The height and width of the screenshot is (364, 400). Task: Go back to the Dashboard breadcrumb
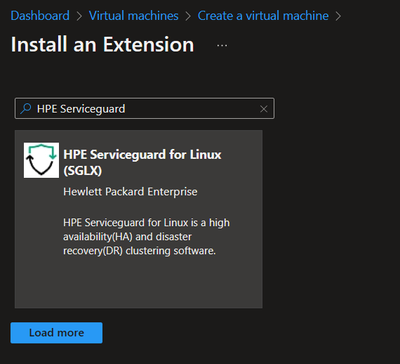pos(40,16)
